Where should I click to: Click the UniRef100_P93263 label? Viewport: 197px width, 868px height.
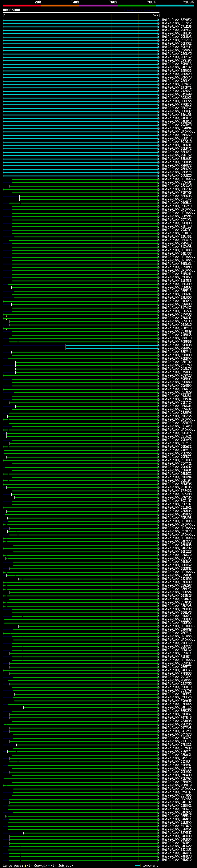tap(177, 98)
